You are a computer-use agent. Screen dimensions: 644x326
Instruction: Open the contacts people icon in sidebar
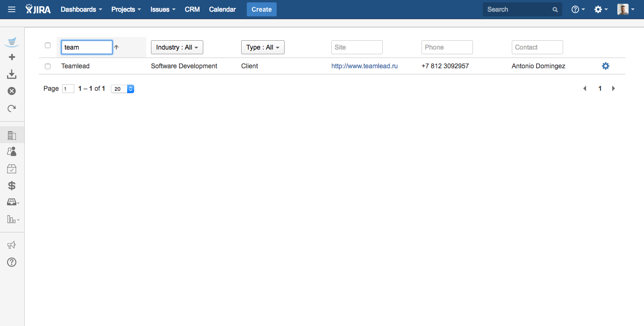[12, 152]
